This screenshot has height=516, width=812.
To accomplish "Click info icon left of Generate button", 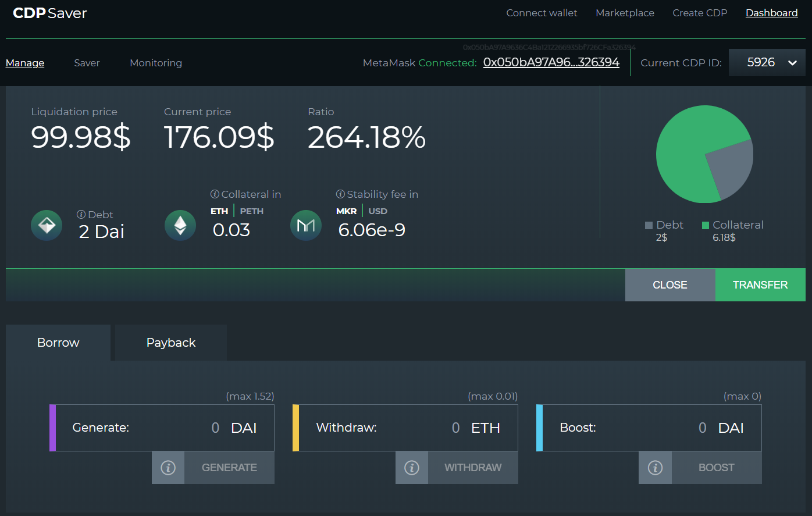I will pyautogui.click(x=168, y=468).
